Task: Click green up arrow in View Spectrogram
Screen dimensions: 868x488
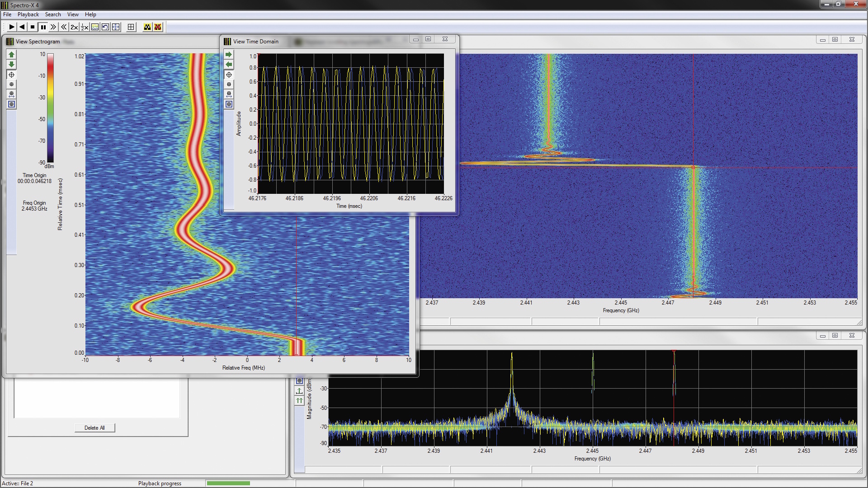Action: click(12, 55)
